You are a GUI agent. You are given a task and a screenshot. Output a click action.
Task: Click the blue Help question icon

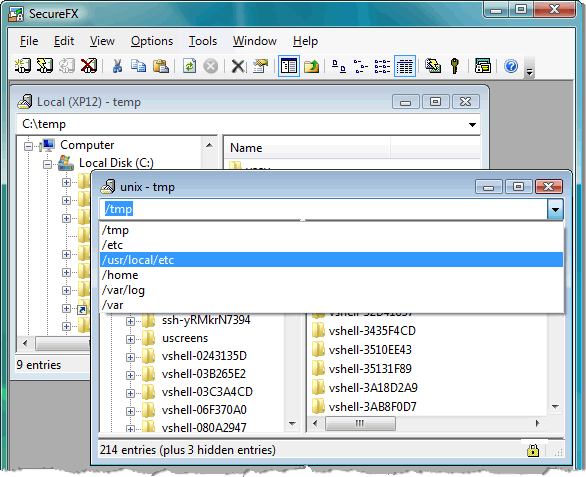511,66
